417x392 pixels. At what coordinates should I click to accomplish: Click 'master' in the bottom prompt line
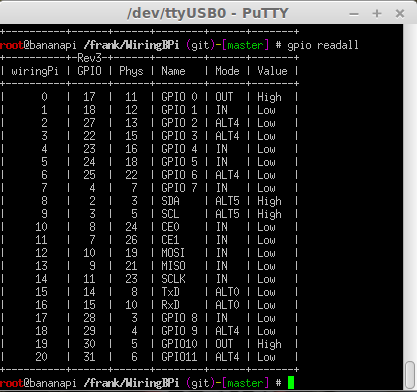(x=245, y=383)
